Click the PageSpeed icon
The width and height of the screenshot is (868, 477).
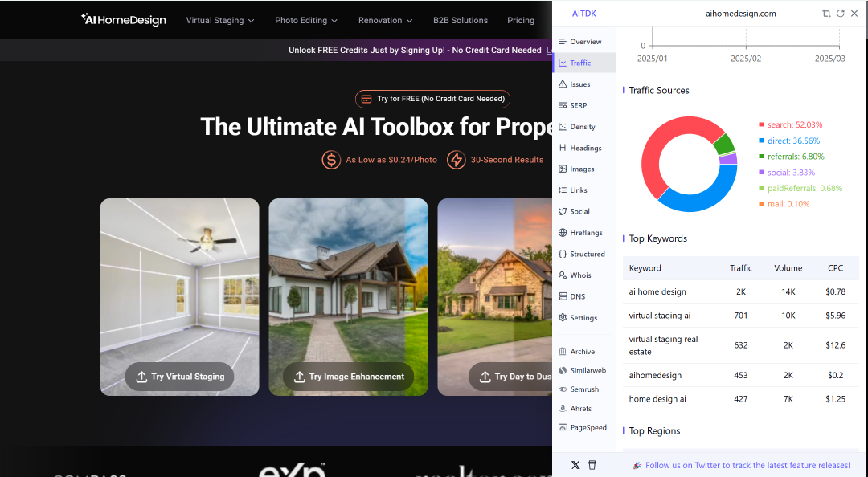pos(563,427)
